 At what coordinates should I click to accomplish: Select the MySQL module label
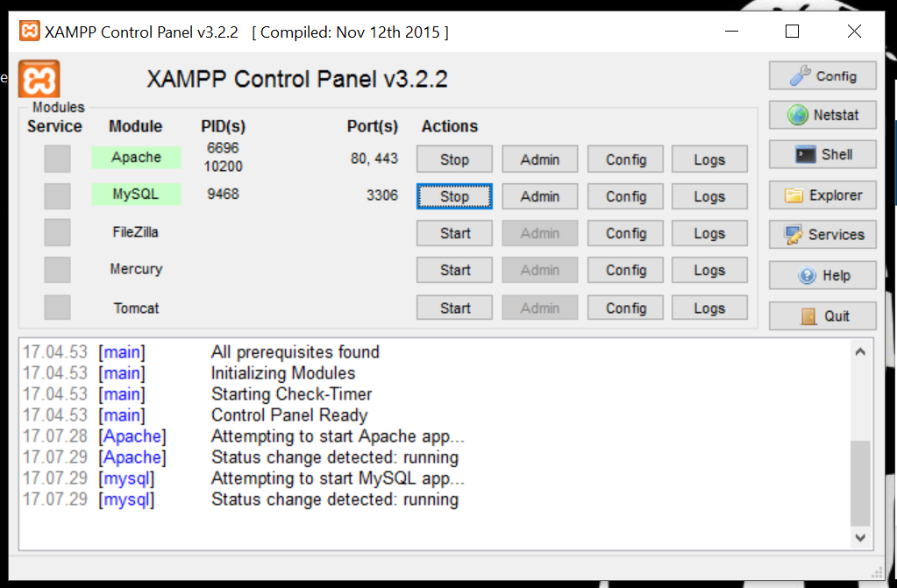pos(136,194)
